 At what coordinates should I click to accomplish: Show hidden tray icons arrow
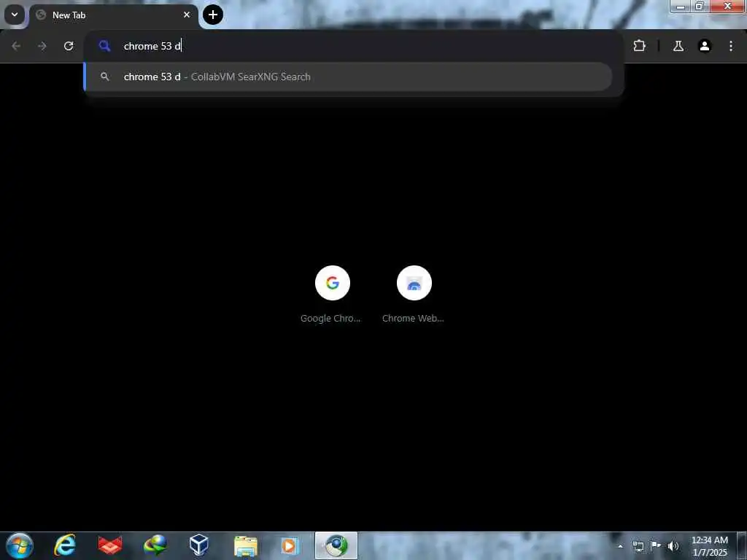(620, 546)
